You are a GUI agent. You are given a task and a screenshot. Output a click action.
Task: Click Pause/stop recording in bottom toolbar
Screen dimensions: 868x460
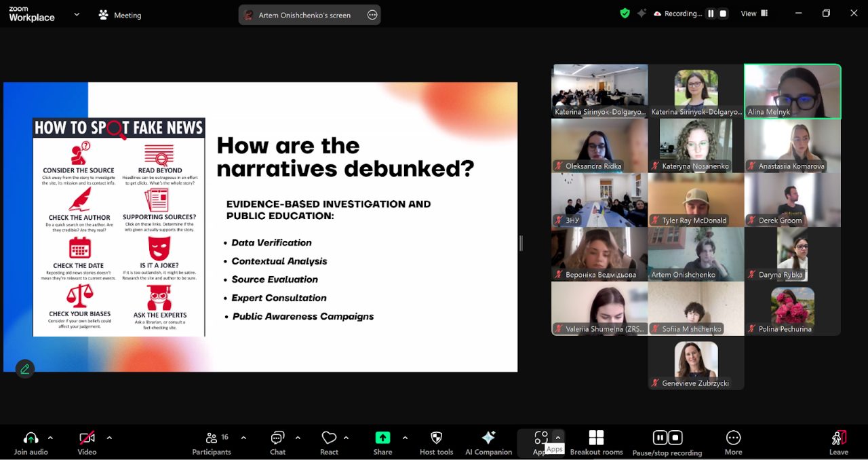click(667, 442)
